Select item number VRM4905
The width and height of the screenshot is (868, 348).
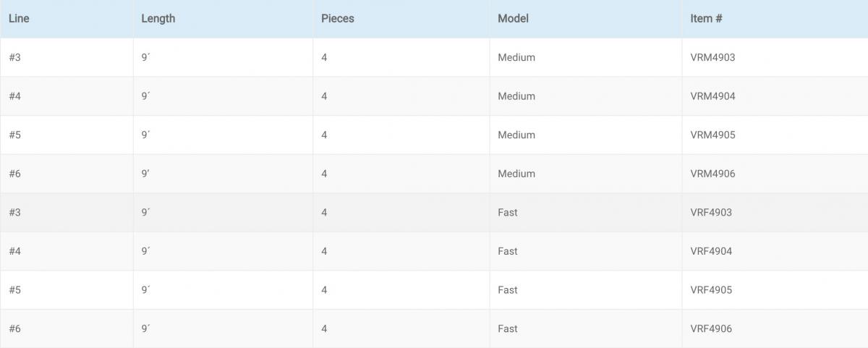pyautogui.click(x=712, y=135)
